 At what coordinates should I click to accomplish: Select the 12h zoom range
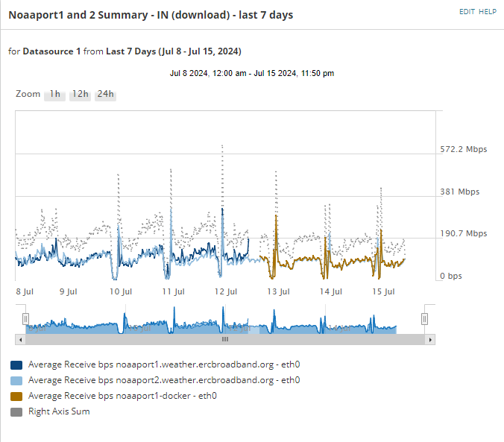[80, 94]
